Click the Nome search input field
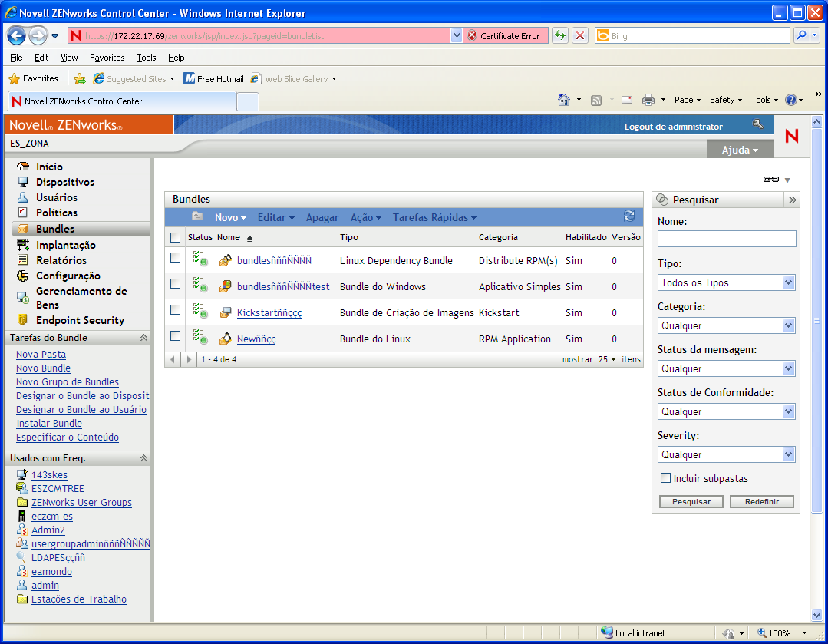The image size is (828, 644). point(727,238)
